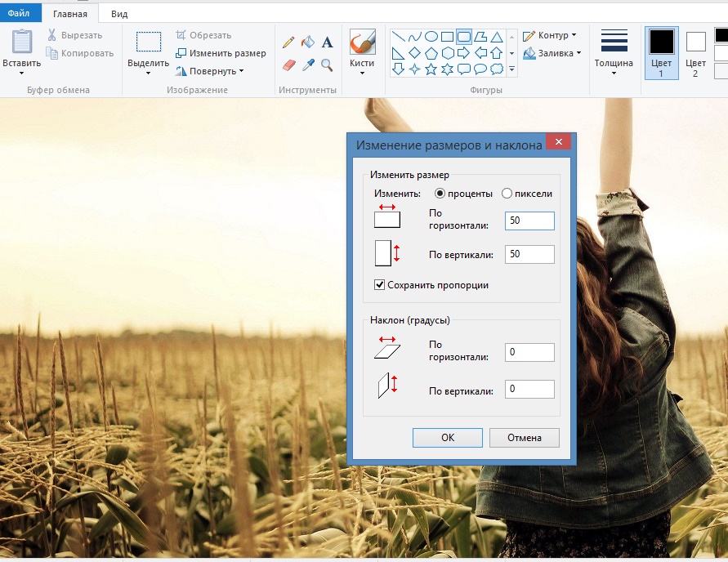The width and height of the screenshot is (728, 562).
Task: Select the пиксели radio button
Action: [507, 194]
